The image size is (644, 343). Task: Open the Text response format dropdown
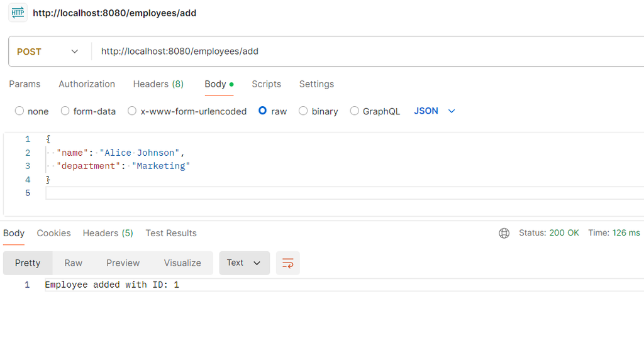[x=244, y=263]
